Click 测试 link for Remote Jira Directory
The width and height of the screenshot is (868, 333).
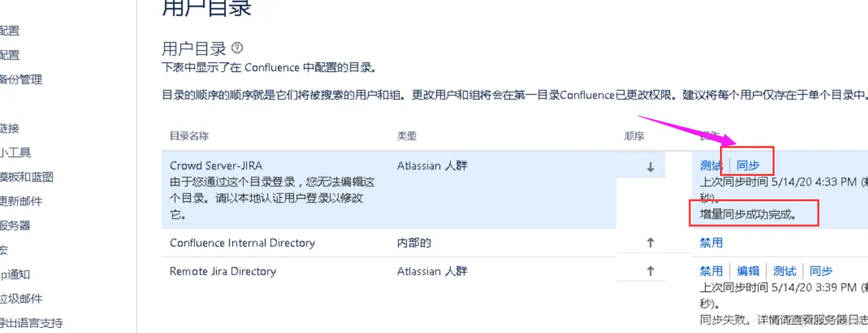[784, 271]
